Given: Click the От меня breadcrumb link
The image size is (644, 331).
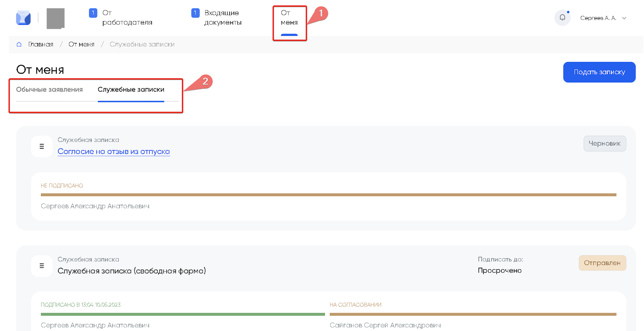Looking at the screenshot, I should [x=81, y=44].
